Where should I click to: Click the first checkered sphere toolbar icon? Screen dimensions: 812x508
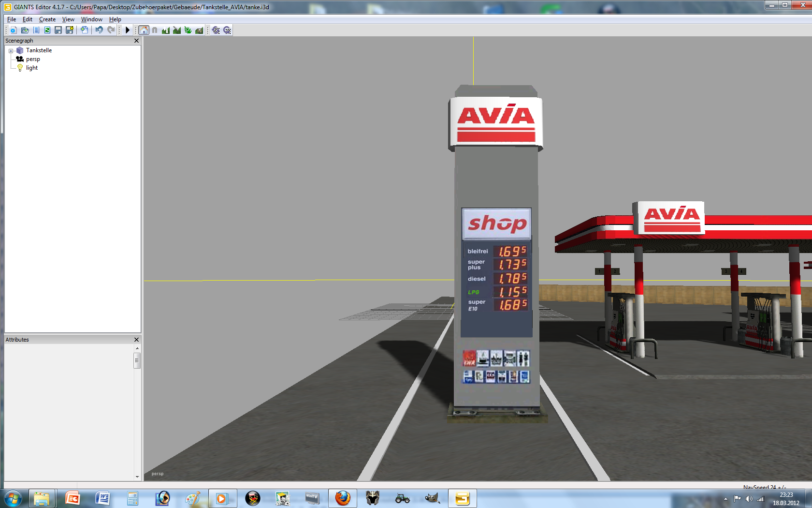pos(216,30)
